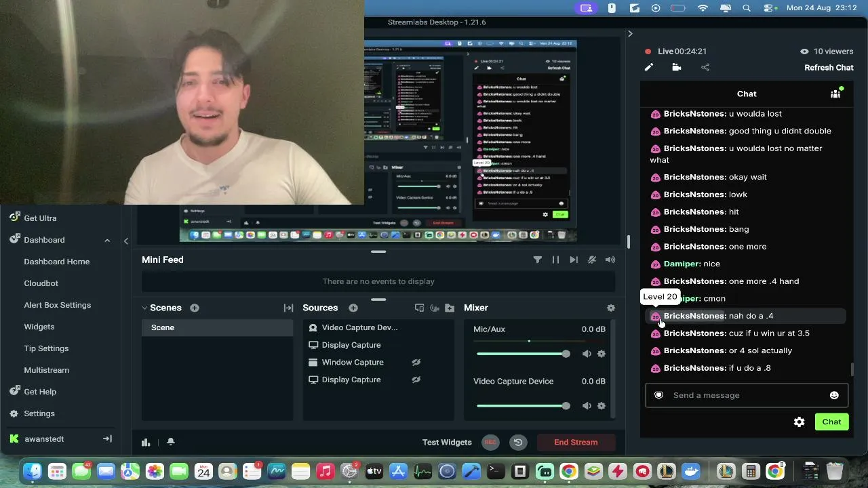868x488 pixels.
Task: Log out using arrow beside awanstedt
Action: [x=107, y=439]
